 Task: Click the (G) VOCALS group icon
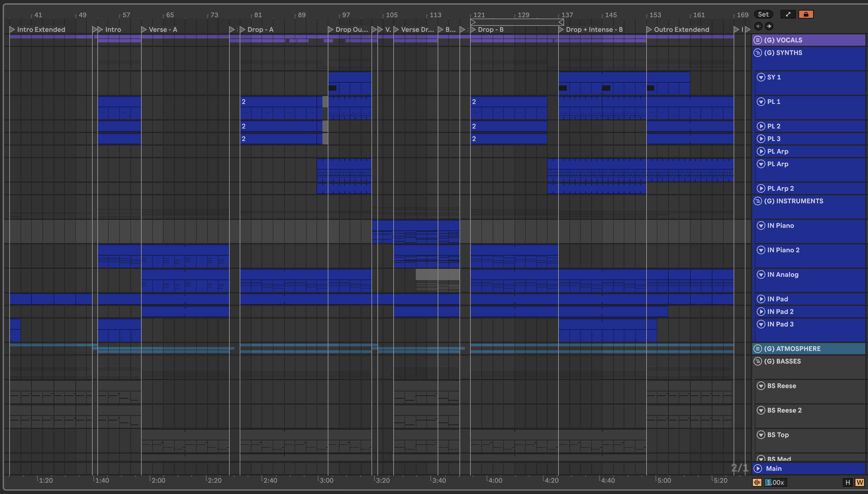tap(758, 40)
